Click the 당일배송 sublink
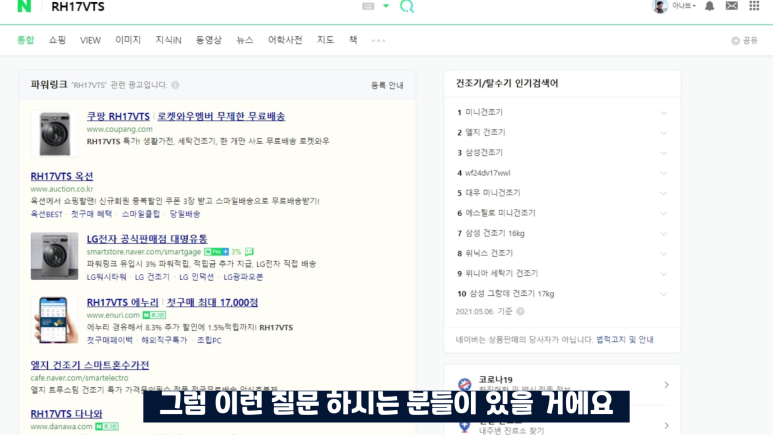Viewport: 773px width, 435px height. point(185,214)
